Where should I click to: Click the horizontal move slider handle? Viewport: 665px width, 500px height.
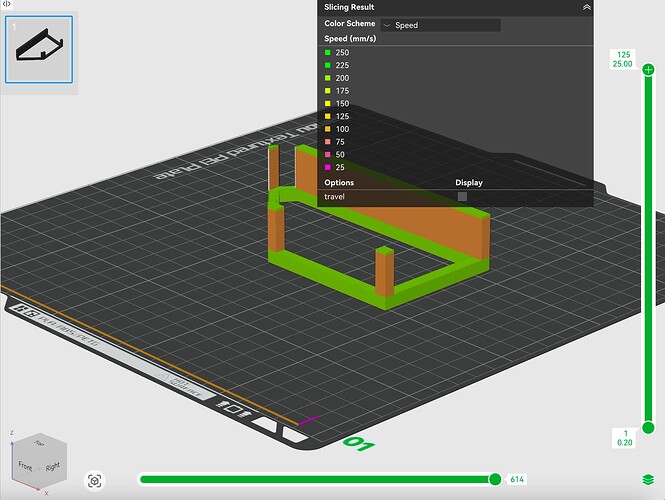click(x=495, y=479)
